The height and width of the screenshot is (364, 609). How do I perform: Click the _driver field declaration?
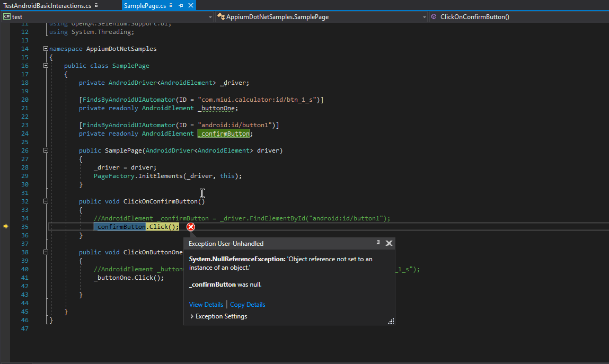pos(235,83)
